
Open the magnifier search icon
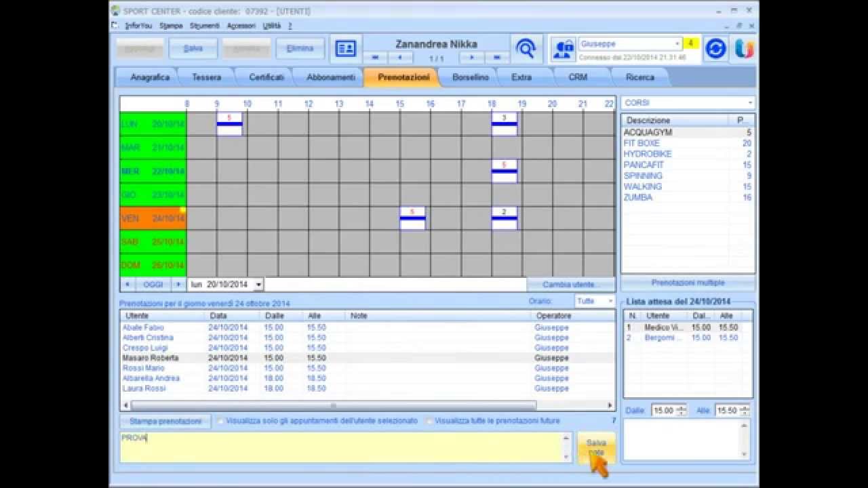526,48
